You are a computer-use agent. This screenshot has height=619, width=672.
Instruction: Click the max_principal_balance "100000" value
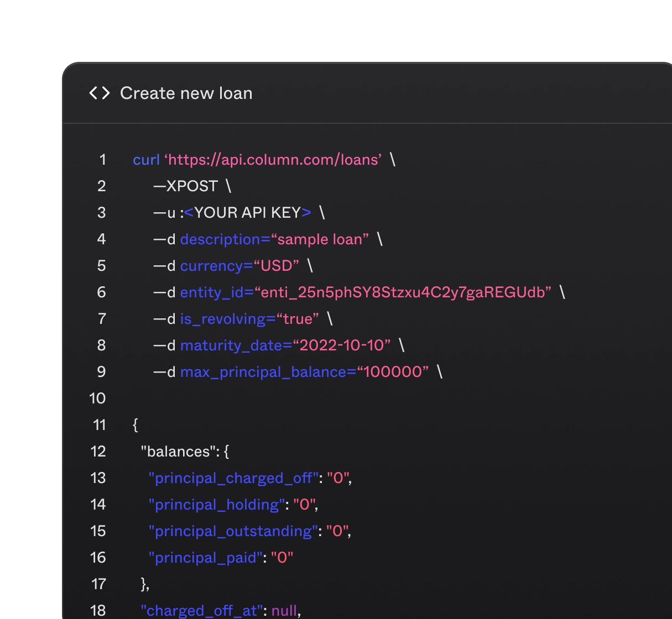[393, 372]
